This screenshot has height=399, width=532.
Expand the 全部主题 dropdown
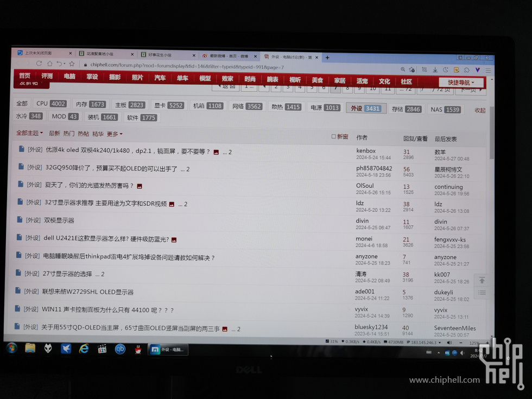[x=29, y=133]
